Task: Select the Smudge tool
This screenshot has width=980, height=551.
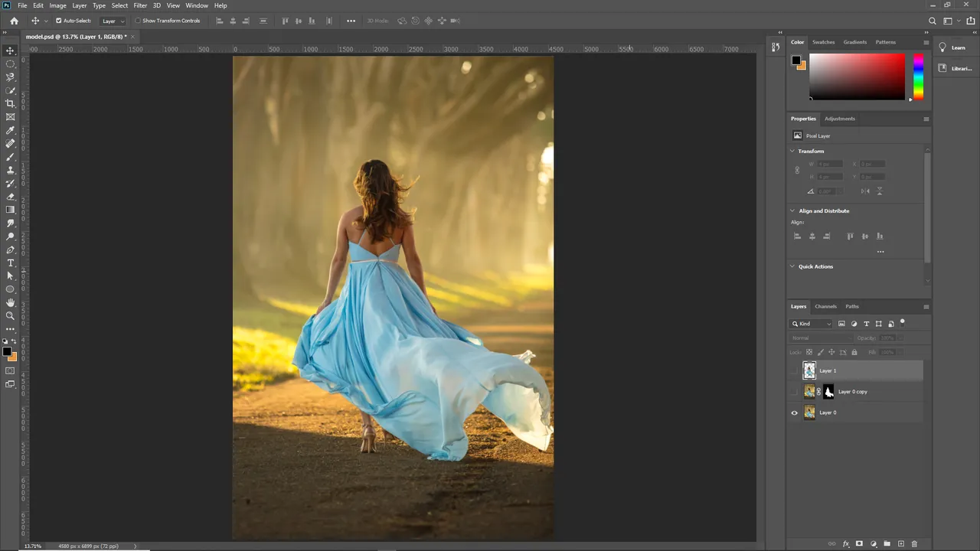Action: point(10,223)
